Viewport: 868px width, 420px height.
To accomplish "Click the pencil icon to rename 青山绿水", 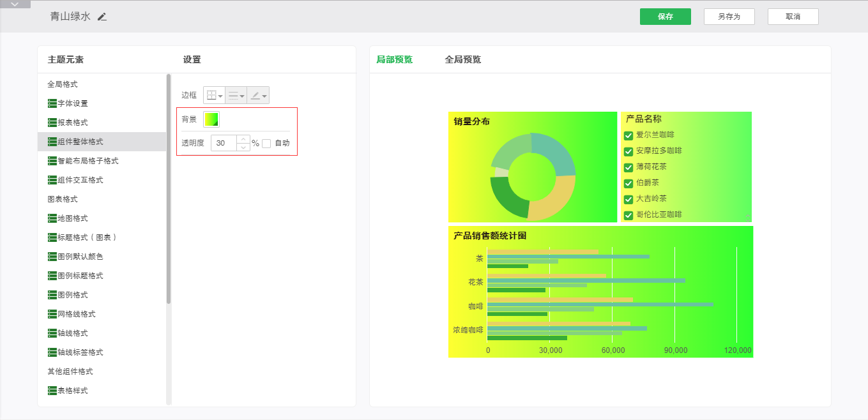I will (102, 17).
